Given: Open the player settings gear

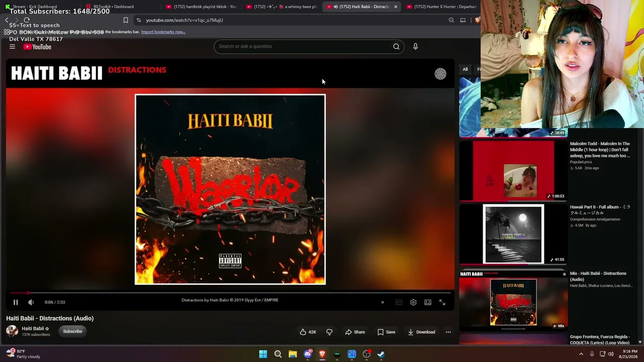Looking at the screenshot, I should pyautogui.click(x=413, y=302).
